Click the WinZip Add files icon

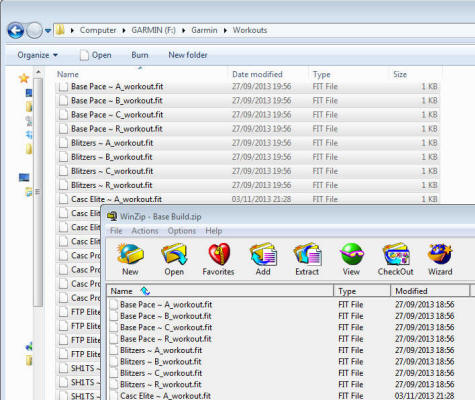[x=263, y=254]
